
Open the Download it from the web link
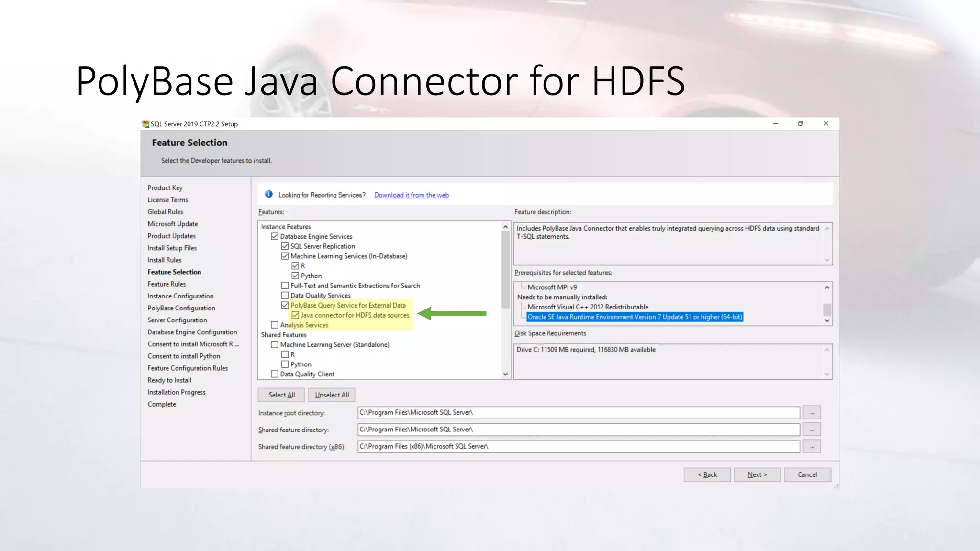point(412,195)
